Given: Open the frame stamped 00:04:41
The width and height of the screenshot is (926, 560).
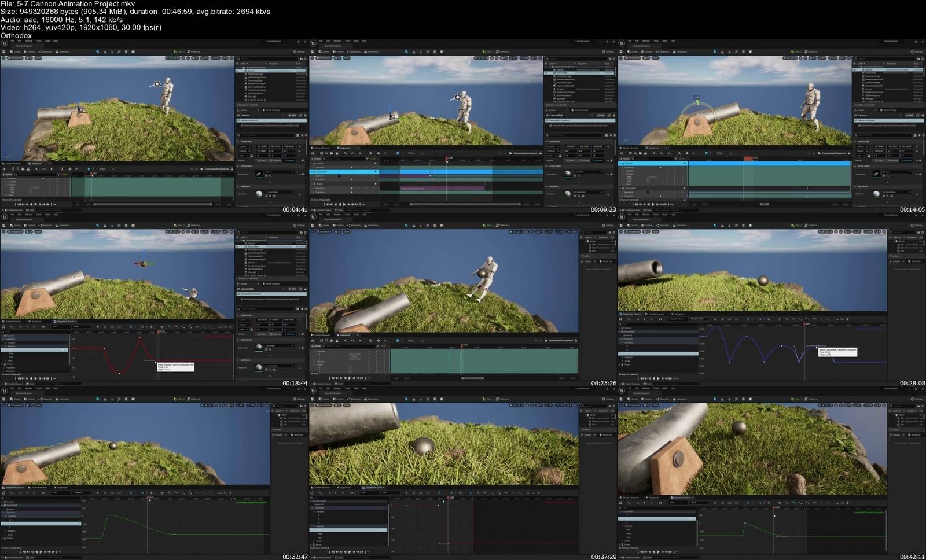Looking at the screenshot, I should coord(154,126).
